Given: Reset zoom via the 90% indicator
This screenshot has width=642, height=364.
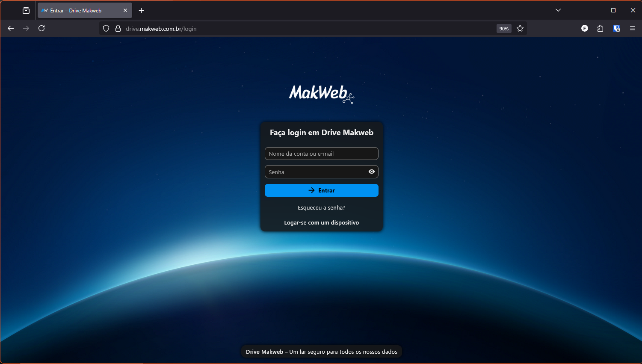Looking at the screenshot, I should (x=504, y=29).
